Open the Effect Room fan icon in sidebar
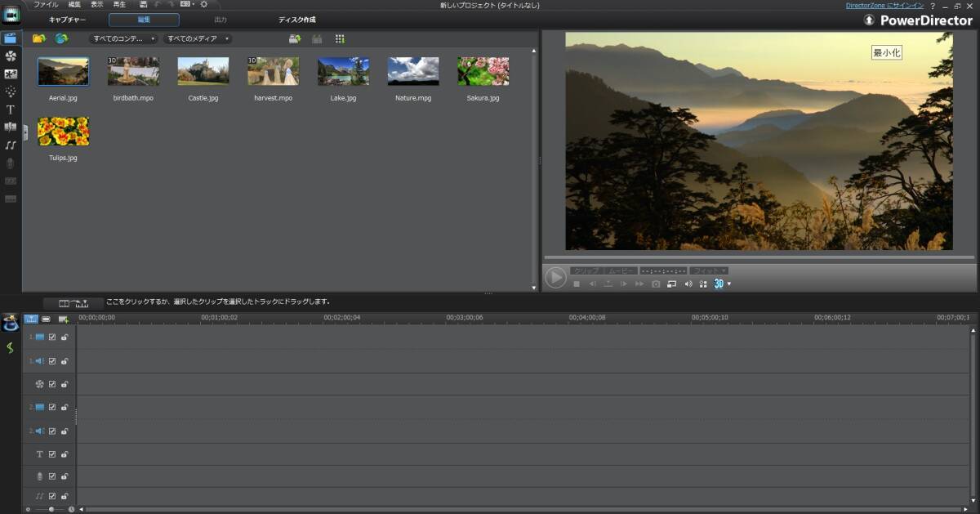The height and width of the screenshot is (514, 980). [x=11, y=56]
